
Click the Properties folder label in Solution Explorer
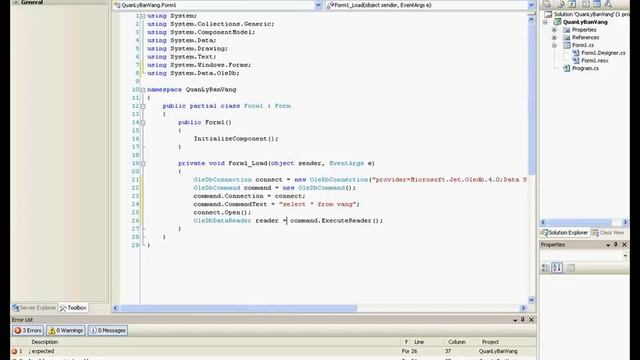(584, 30)
